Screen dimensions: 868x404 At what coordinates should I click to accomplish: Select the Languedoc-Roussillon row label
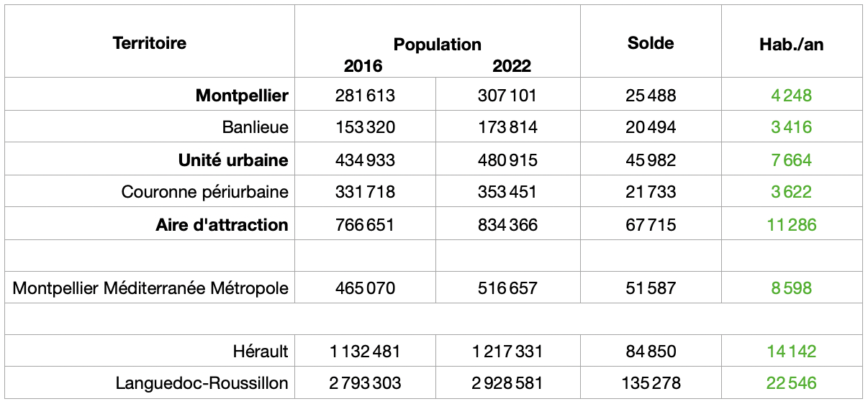(202, 383)
